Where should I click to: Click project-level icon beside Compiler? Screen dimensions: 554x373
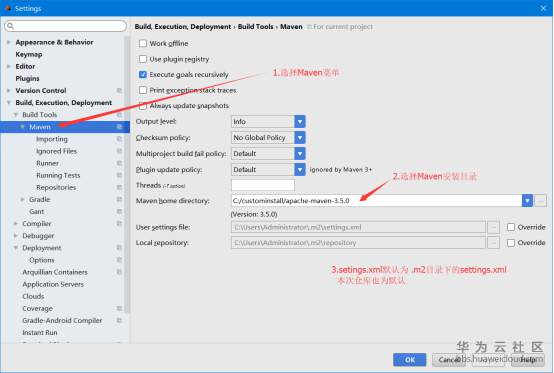(119, 224)
